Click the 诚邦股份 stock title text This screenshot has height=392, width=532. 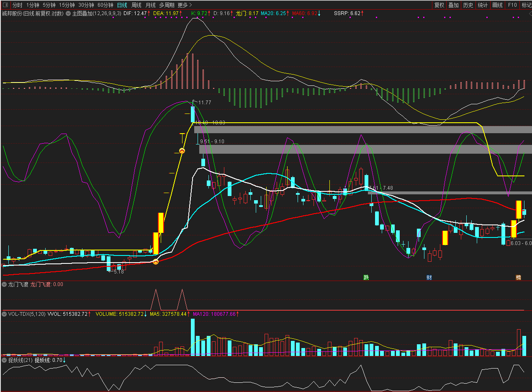[12, 13]
